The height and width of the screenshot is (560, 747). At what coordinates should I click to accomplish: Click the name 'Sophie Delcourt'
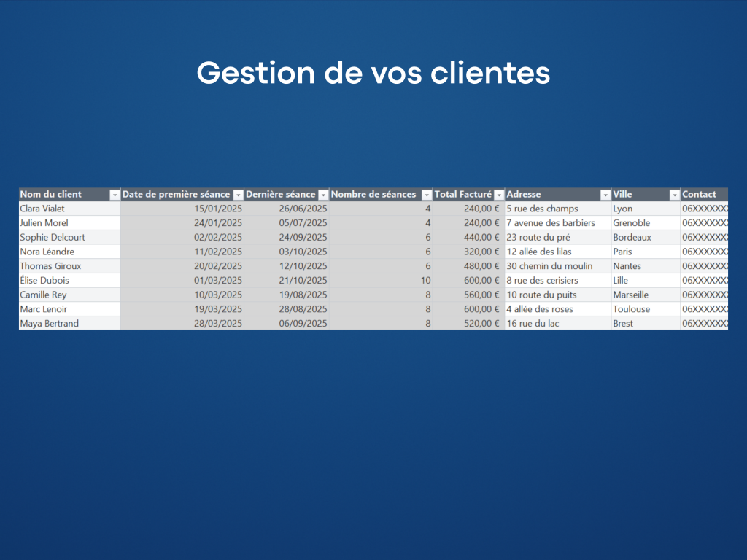53,237
